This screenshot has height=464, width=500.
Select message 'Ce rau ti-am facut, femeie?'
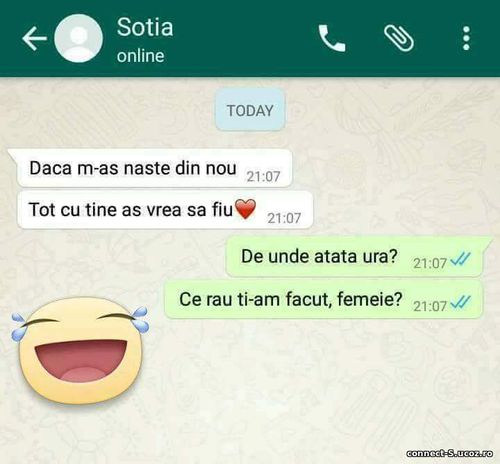[324, 299]
